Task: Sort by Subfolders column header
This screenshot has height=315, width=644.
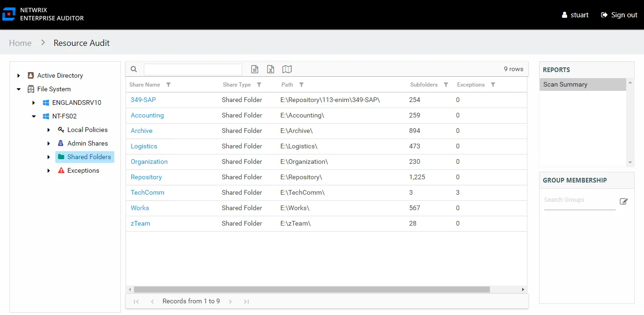Action: click(x=424, y=85)
